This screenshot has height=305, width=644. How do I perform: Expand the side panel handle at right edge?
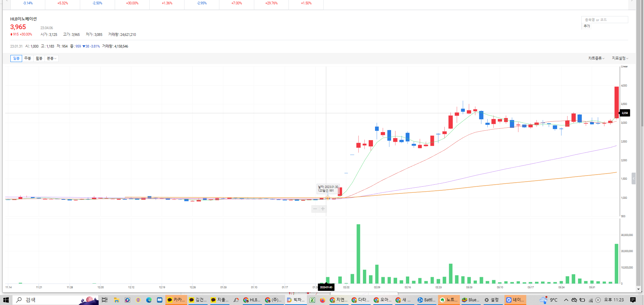634,179
